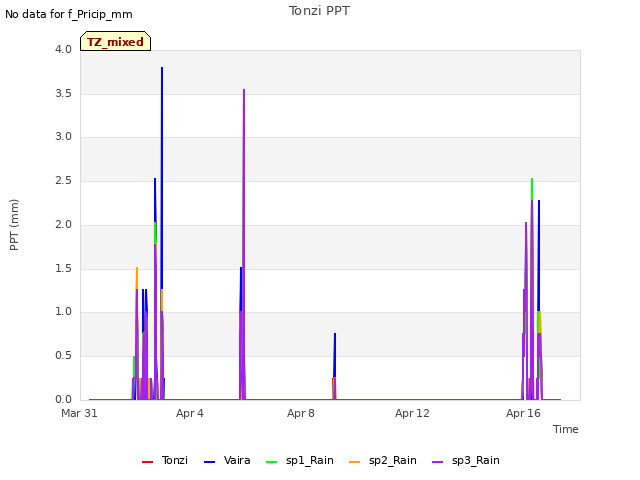640x480 pixels.
Task: Click the 'No data for f_Pricip_mm' message
Action: tap(69, 14)
